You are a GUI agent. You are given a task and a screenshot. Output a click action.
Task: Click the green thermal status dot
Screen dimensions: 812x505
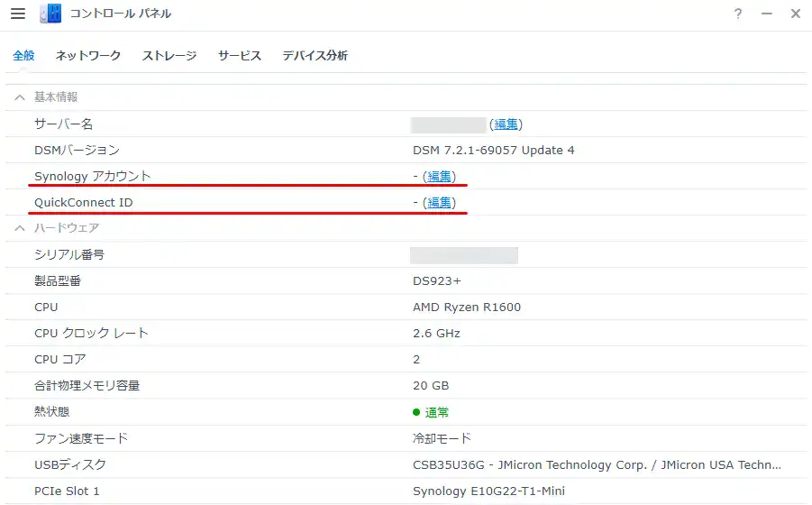point(416,412)
